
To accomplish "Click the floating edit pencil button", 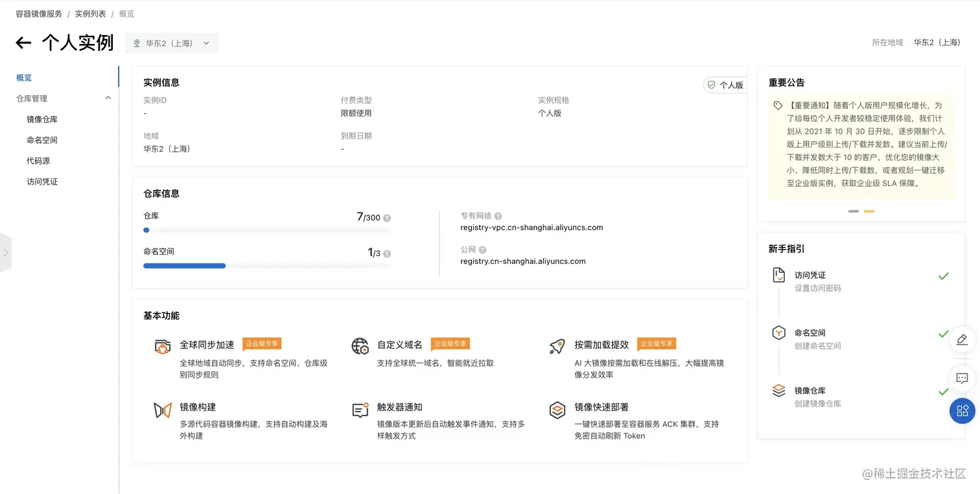I will click(962, 340).
